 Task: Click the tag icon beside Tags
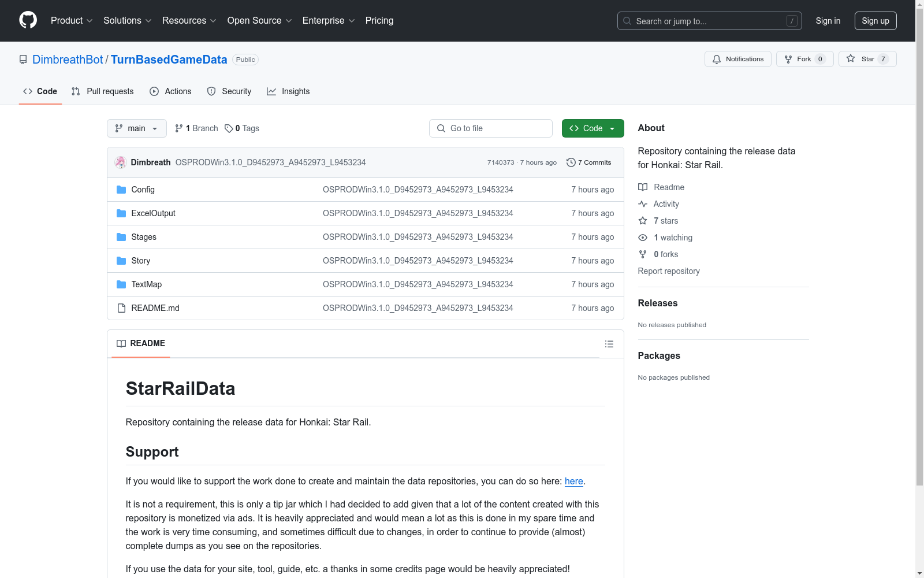[x=229, y=128]
